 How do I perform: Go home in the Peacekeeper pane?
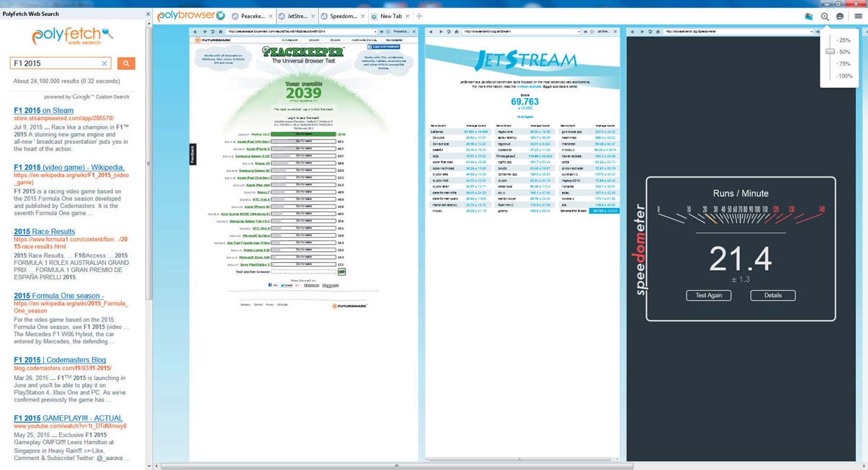[220, 32]
